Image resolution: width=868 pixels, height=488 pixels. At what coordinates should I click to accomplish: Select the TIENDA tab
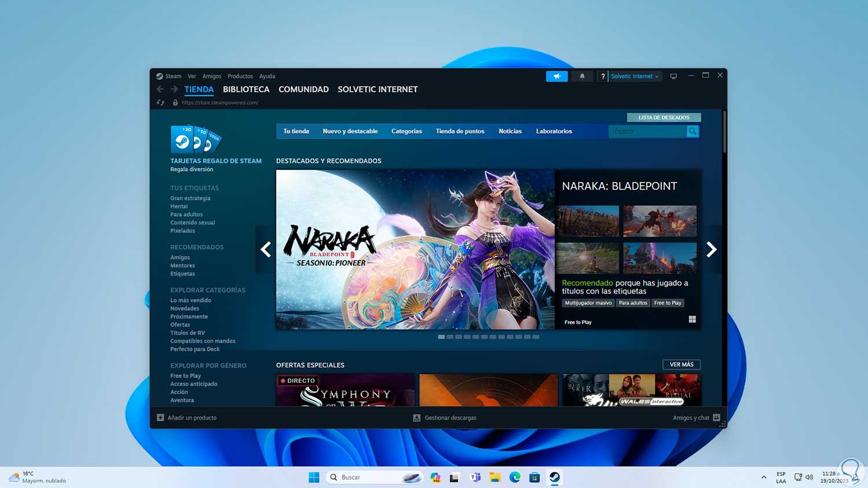(199, 90)
